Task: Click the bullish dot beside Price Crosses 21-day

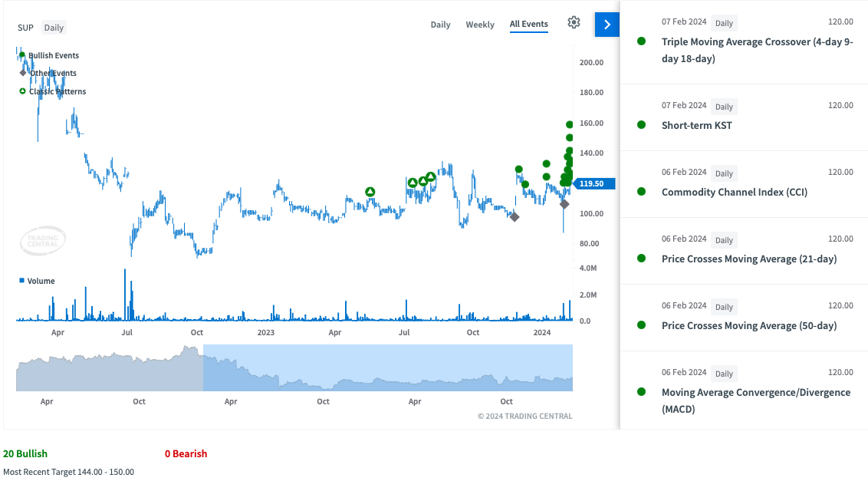Action: coord(642,259)
